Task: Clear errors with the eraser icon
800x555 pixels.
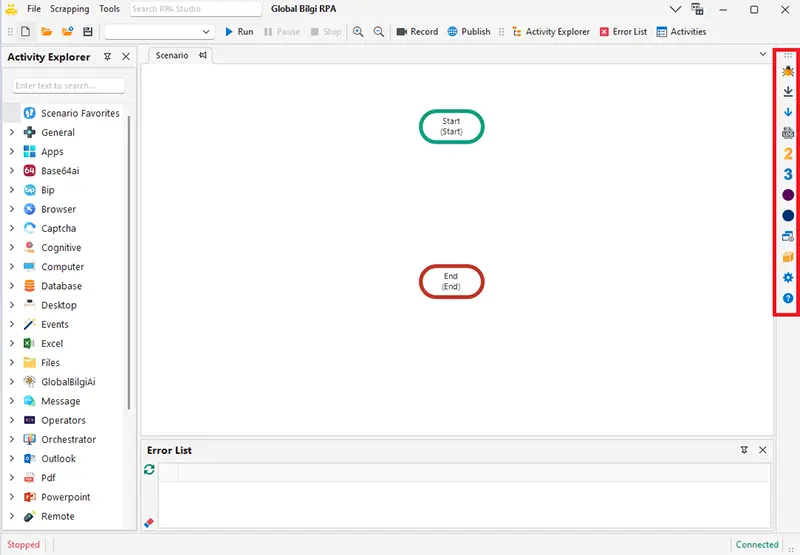Action: point(148,523)
